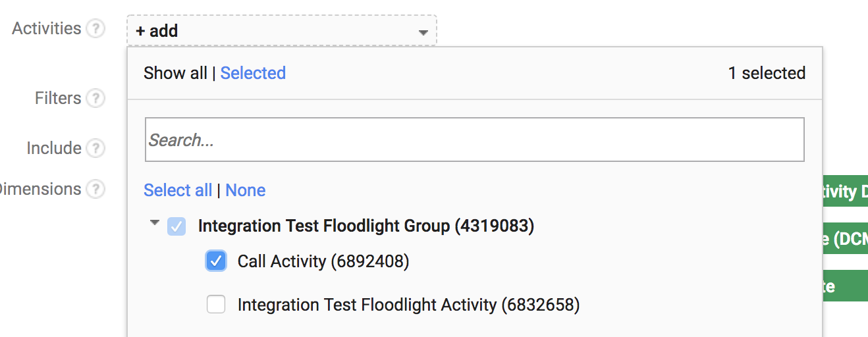Click the None link
This screenshot has height=337, width=868.
[246, 190]
